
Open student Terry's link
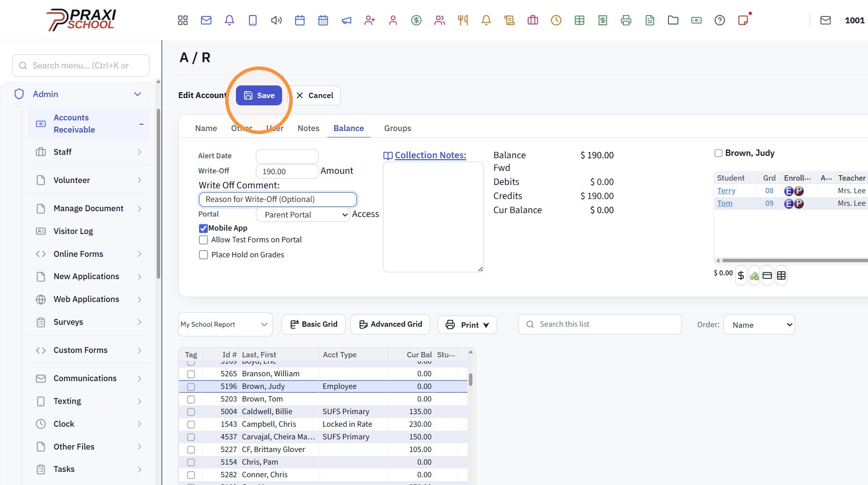pyautogui.click(x=726, y=191)
